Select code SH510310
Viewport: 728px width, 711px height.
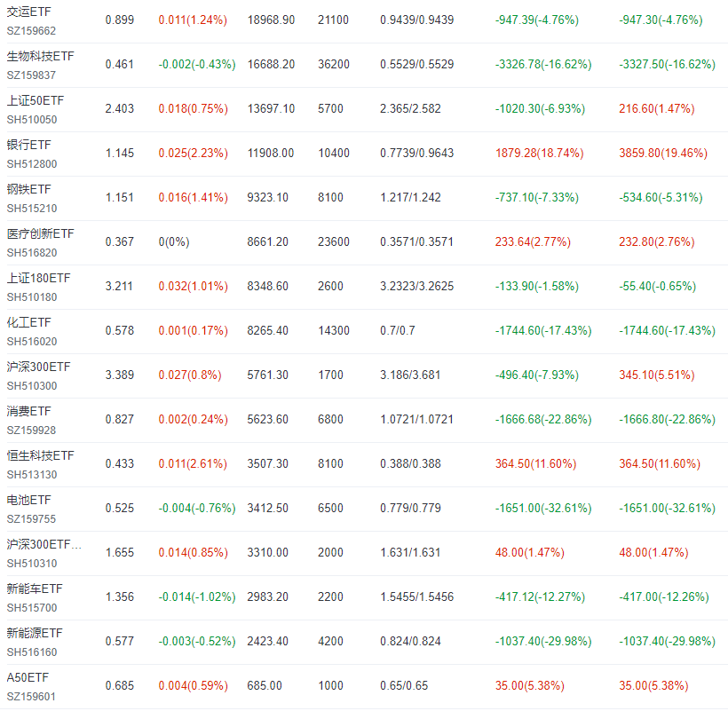pos(32,564)
